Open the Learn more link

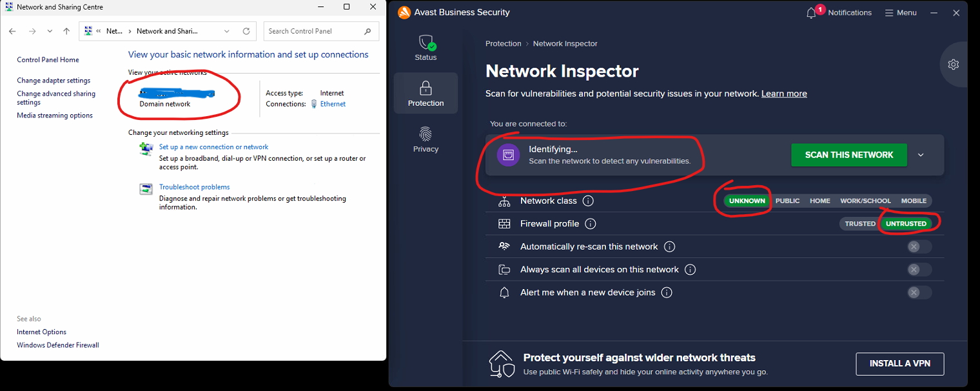[x=784, y=94]
